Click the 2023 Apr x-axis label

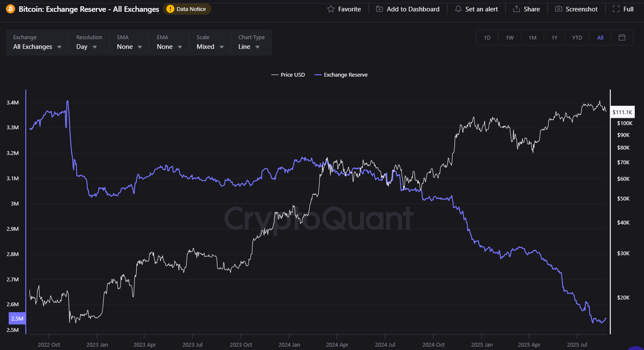[x=145, y=345]
